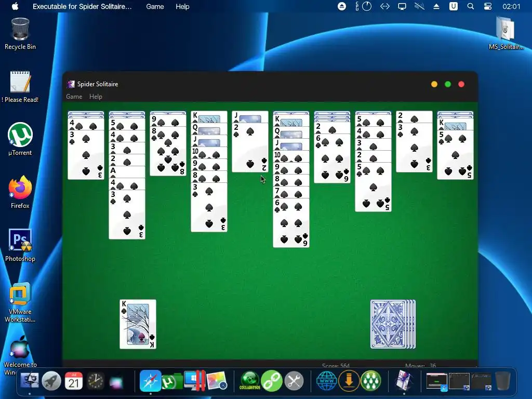Select the Jack of spades in column five
Screen dimensions: 532x399
pos(250,117)
